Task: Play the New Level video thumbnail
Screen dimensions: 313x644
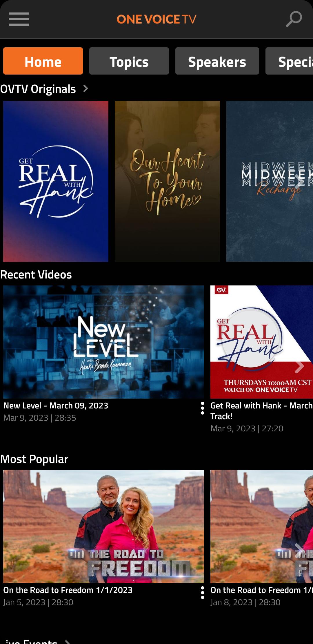Action: click(x=103, y=342)
